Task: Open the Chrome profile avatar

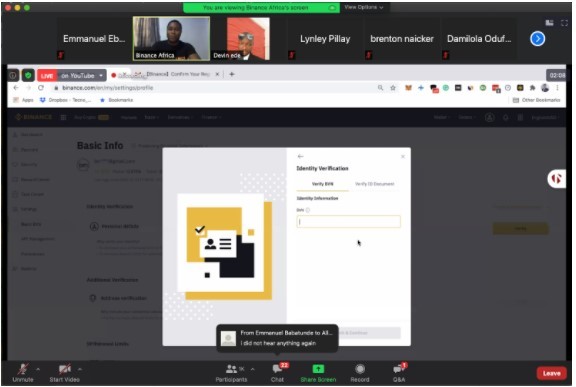Action: 545,88
